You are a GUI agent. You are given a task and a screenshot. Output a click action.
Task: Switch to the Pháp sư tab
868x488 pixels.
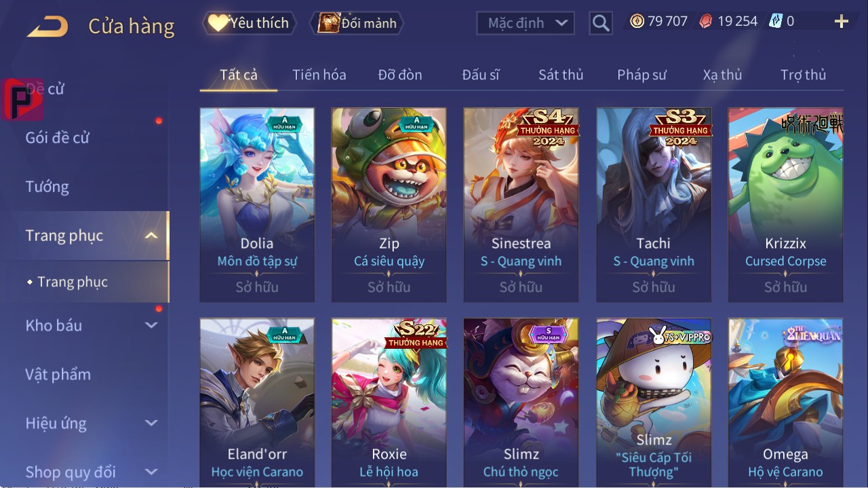pos(642,75)
